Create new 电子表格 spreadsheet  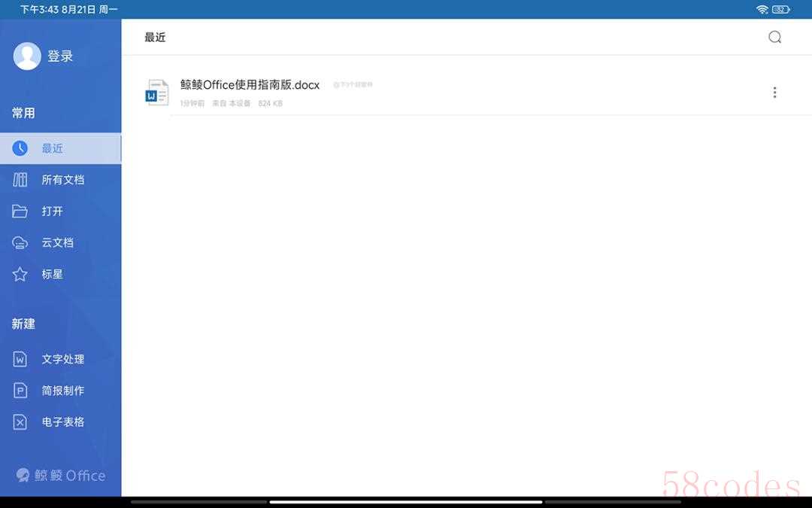61,422
